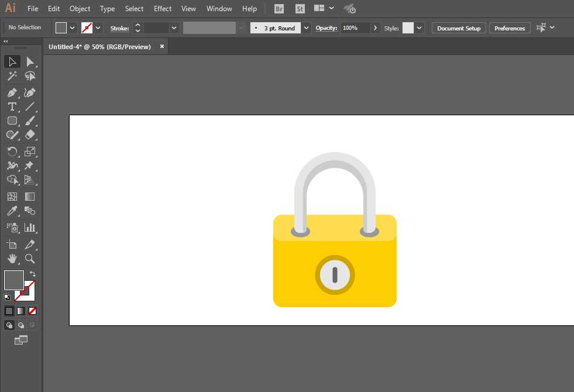Viewport: 574px width, 392px height.
Task: Click the Document Setup button
Action: (458, 28)
